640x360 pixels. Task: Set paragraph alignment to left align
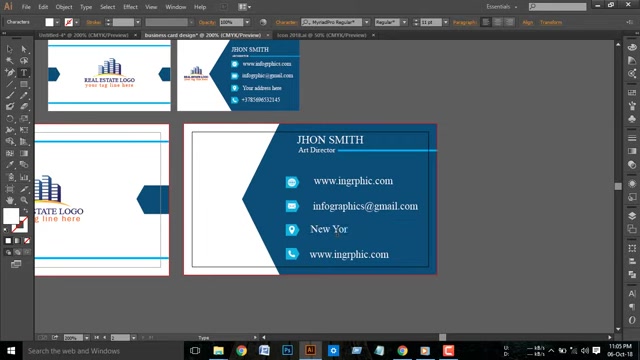[486, 22]
